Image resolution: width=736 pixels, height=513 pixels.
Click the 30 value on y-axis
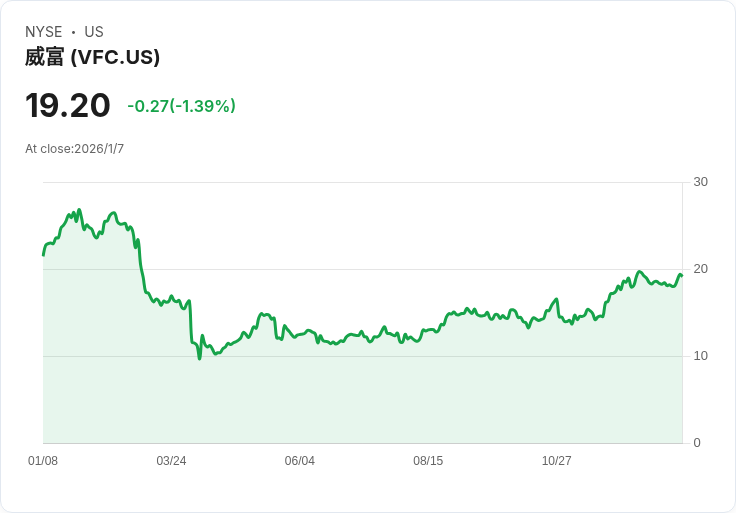[701, 182]
